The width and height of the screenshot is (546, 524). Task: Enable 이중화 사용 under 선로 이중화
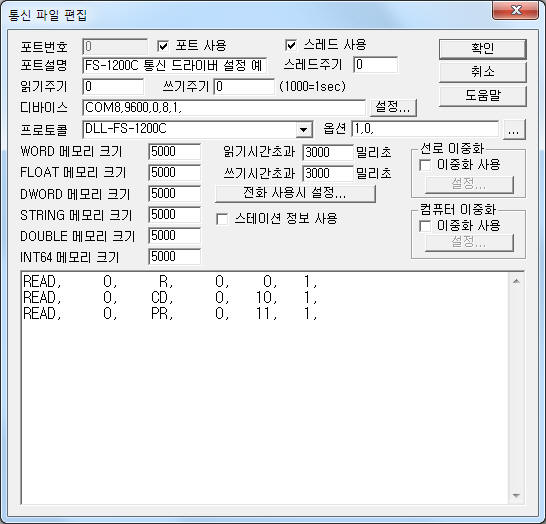coord(425,165)
